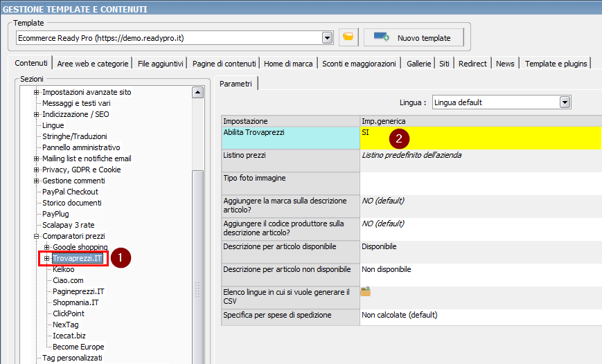Select Shopmania.IT tree item
602x364 pixels.
point(76,302)
